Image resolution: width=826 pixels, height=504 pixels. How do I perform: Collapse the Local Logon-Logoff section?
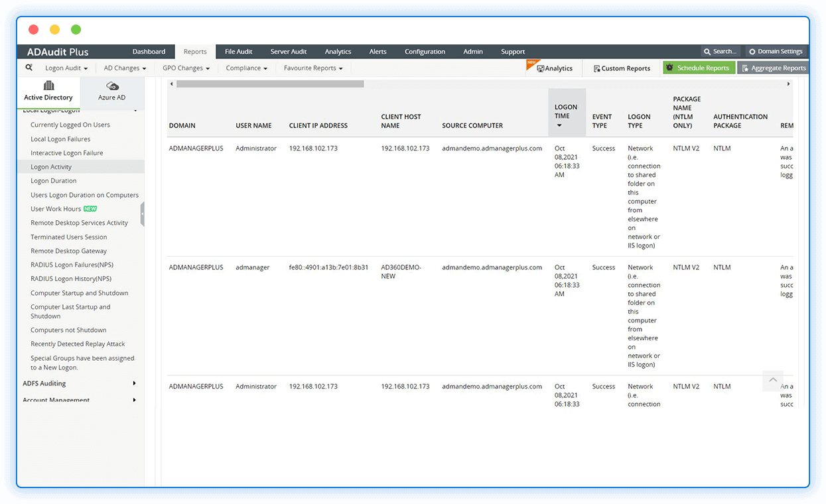(80, 111)
